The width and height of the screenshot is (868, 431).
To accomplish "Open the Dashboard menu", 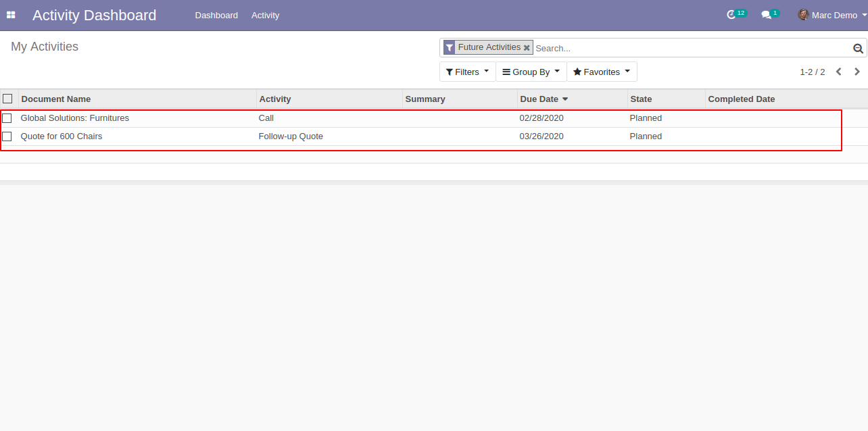I will 216,15.
